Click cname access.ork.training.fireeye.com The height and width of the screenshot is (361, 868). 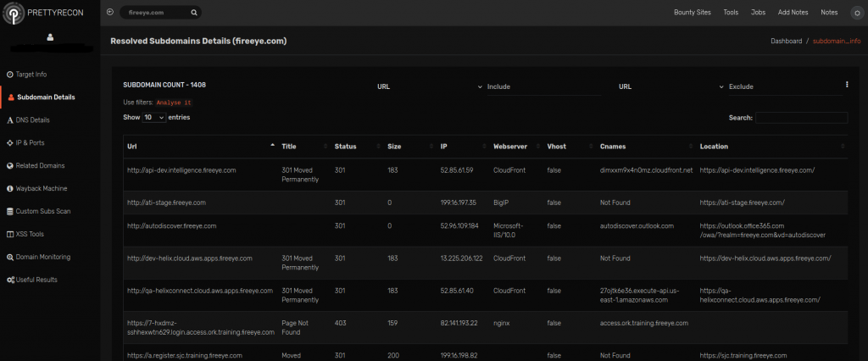(644, 323)
